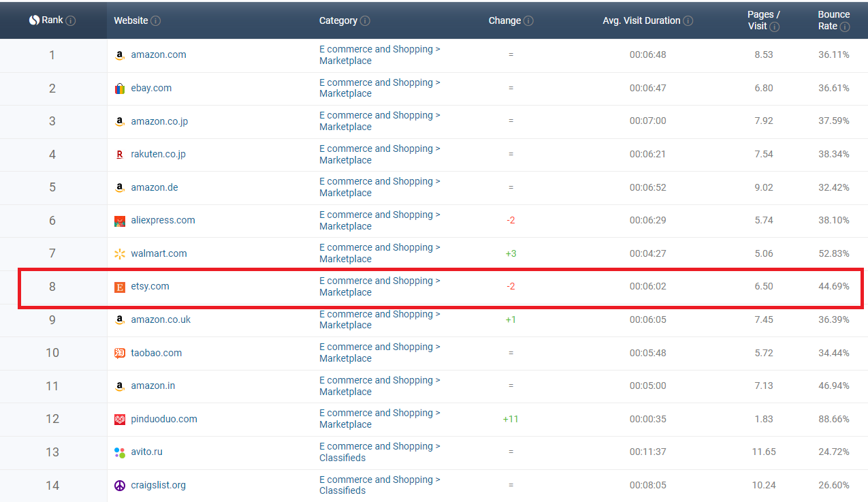Click the Bounce Rate column header
This screenshot has width=868, height=502.
834,20
